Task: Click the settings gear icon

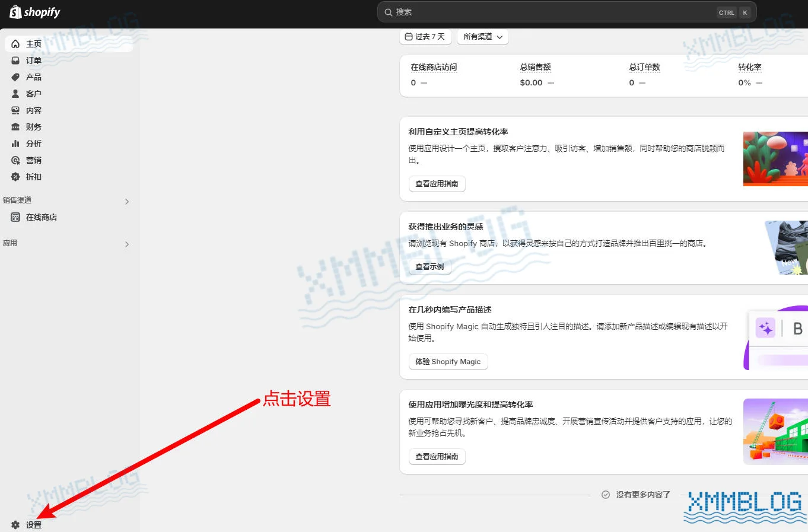Action: click(15, 525)
